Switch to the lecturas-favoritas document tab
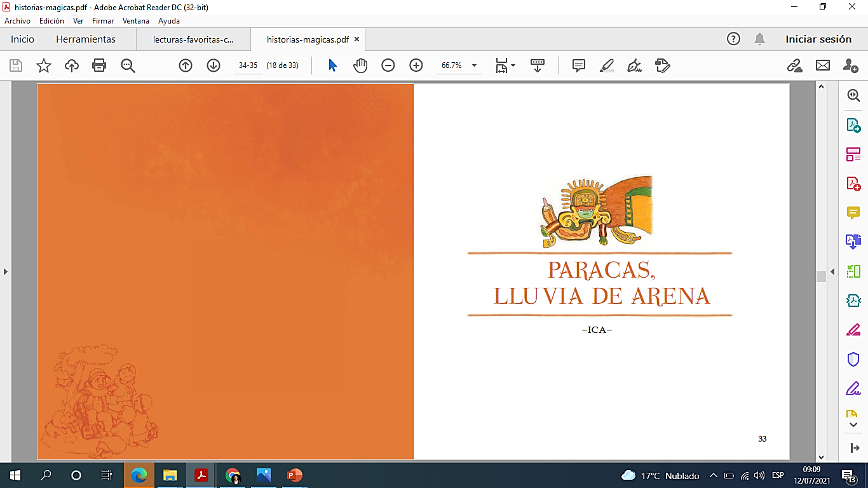Screen dimensions: 868x488 pyautogui.click(x=193, y=39)
